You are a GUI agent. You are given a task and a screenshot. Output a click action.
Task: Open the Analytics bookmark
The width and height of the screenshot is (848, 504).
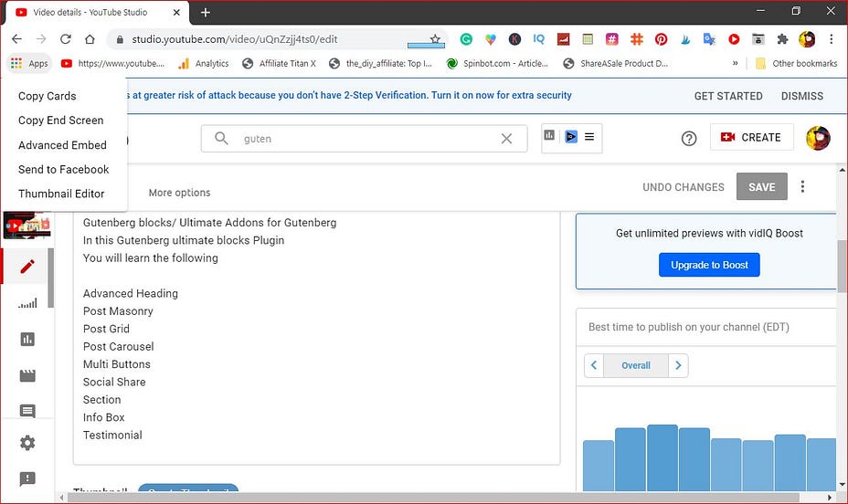[204, 63]
